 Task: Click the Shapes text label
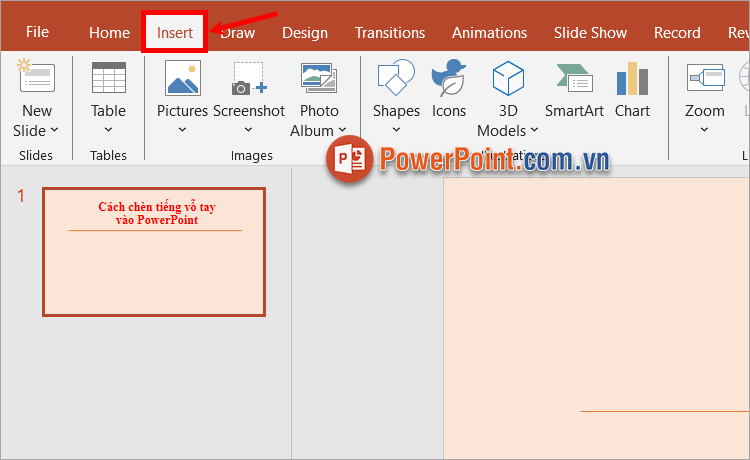click(x=396, y=111)
